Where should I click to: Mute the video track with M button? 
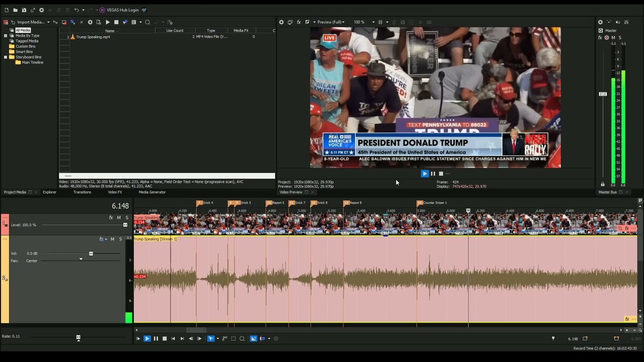coord(119,218)
